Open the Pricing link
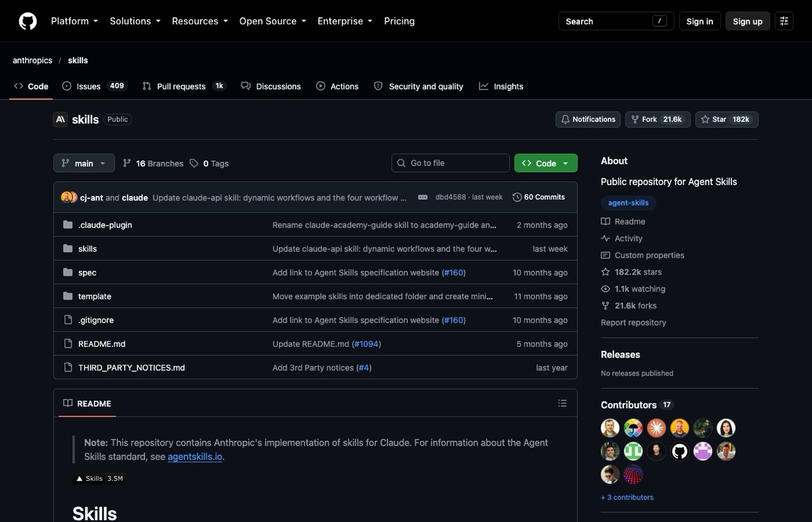Screen dimensions: 812x522 [399, 21]
